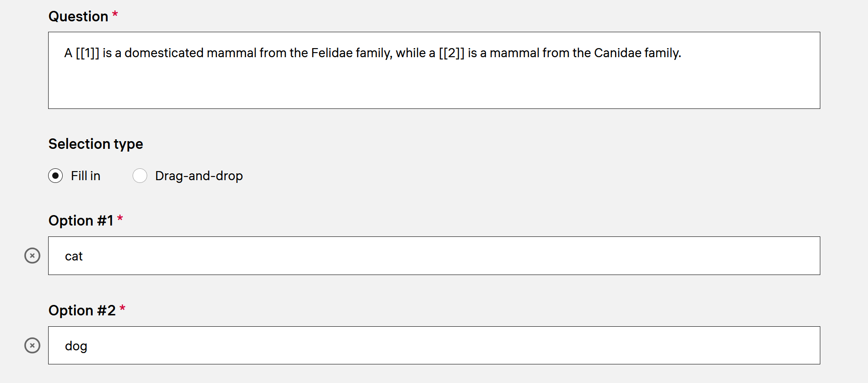
Task: Delete Option #2 using the circled X
Action: pyautogui.click(x=32, y=345)
